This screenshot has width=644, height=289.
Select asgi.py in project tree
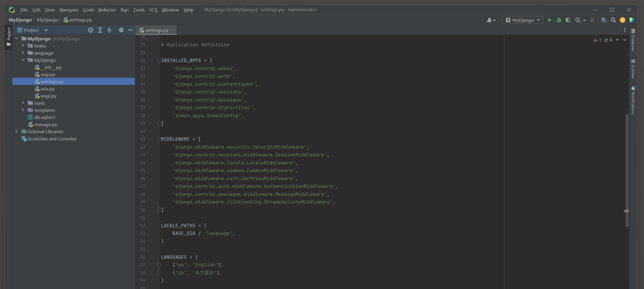[48, 74]
